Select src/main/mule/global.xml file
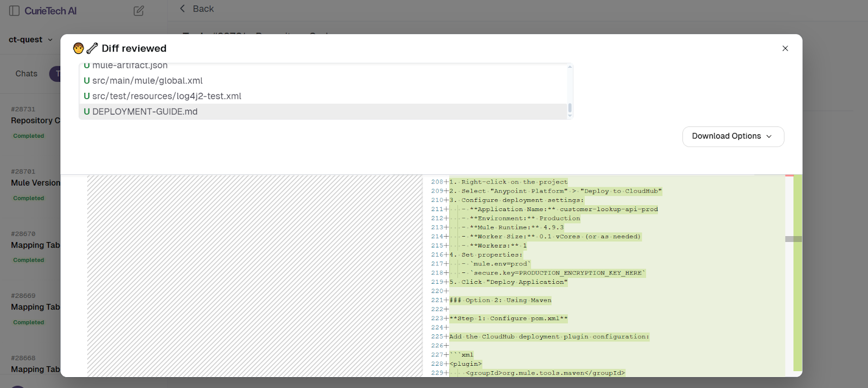This screenshot has height=388, width=868. [x=323, y=81]
